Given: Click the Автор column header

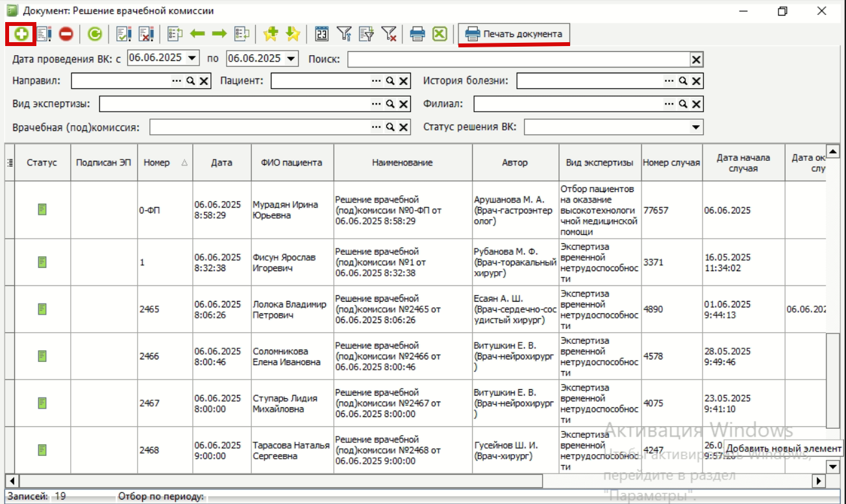Looking at the screenshot, I should click(x=515, y=163).
